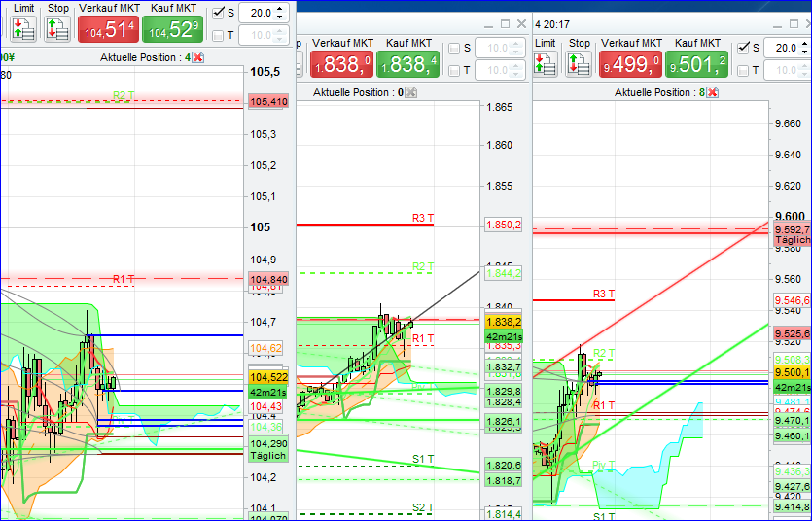Sell at market 104,514 in left chart
The height and width of the screenshot is (521, 812).
tap(108, 30)
